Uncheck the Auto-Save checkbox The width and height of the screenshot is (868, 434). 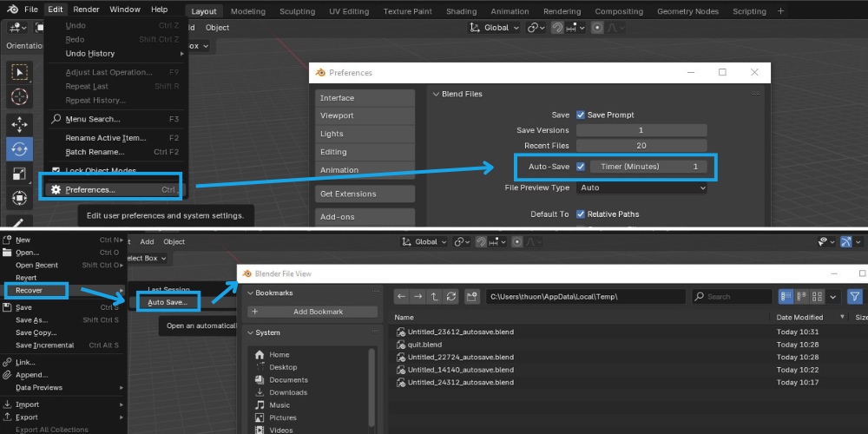pos(581,166)
